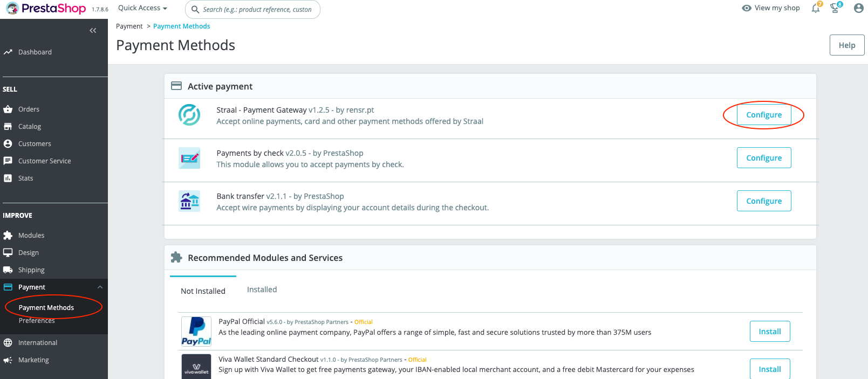Open the trophy merchant expertise icon
The image size is (868, 379).
pyautogui.click(x=836, y=8)
